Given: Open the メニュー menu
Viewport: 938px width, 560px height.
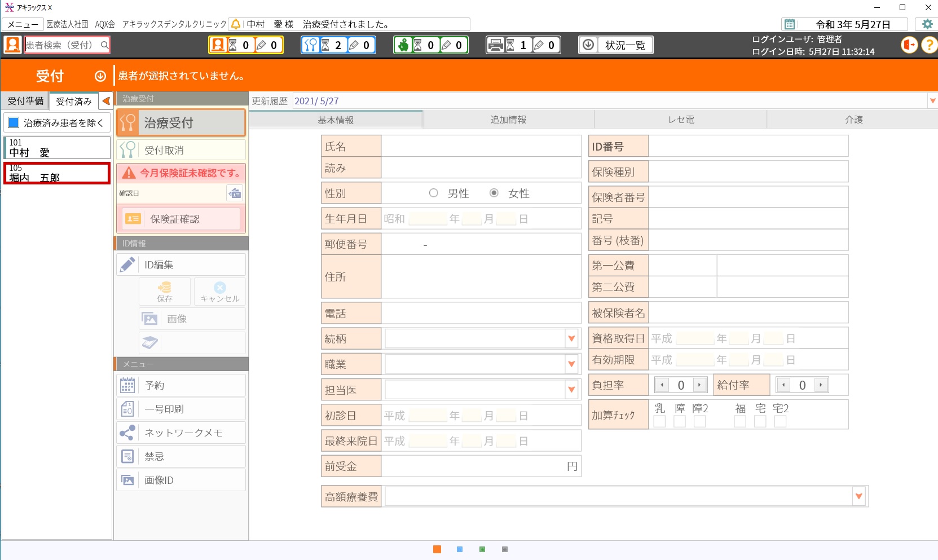Looking at the screenshot, I should 23,24.
